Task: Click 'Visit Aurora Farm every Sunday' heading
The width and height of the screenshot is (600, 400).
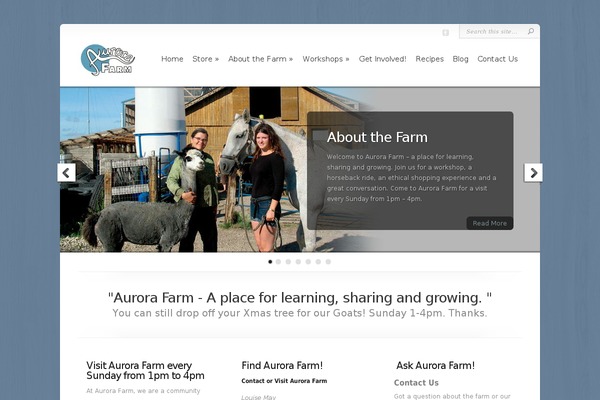Action: pyautogui.click(x=145, y=371)
